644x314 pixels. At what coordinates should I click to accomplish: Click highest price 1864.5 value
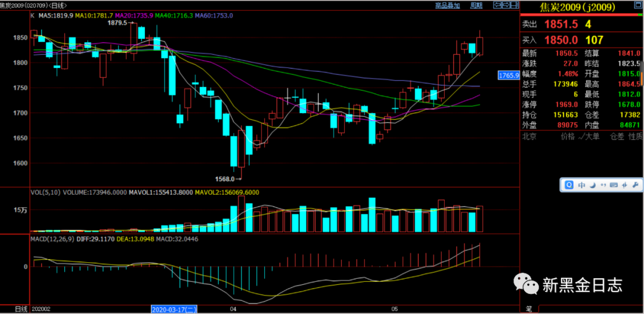pyautogui.click(x=629, y=84)
